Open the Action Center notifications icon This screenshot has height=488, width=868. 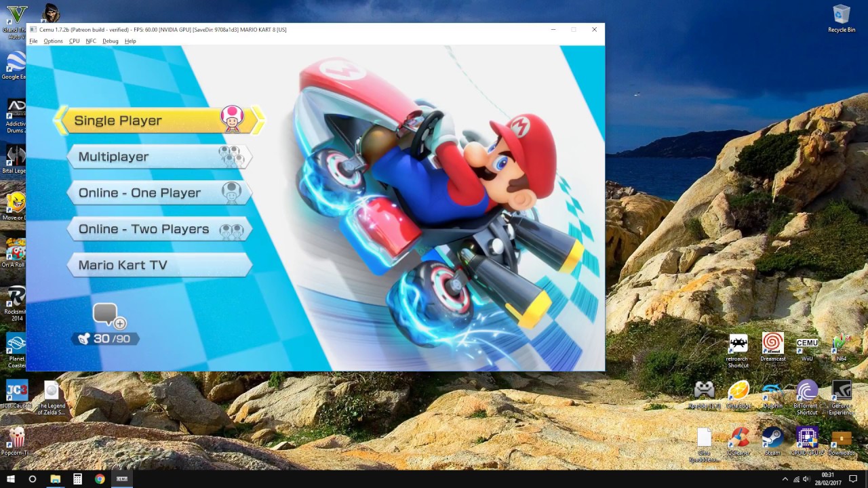click(853, 479)
